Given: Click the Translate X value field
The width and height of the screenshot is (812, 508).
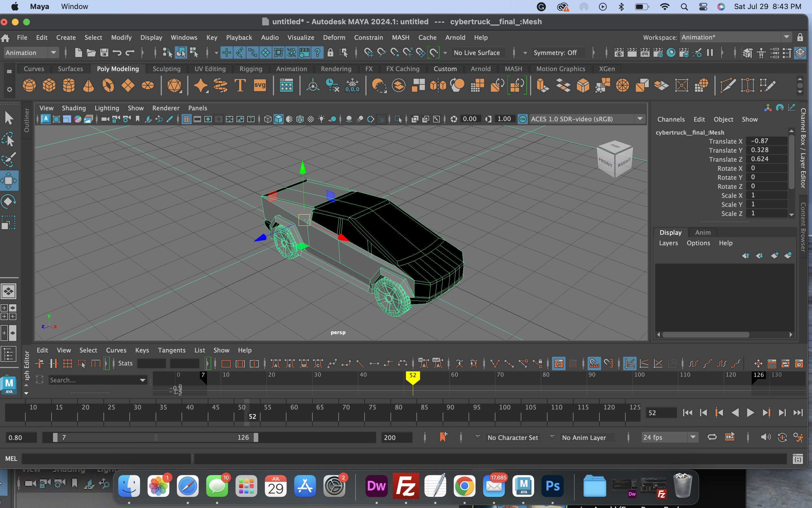Looking at the screenshot, I should coord(767,141).
